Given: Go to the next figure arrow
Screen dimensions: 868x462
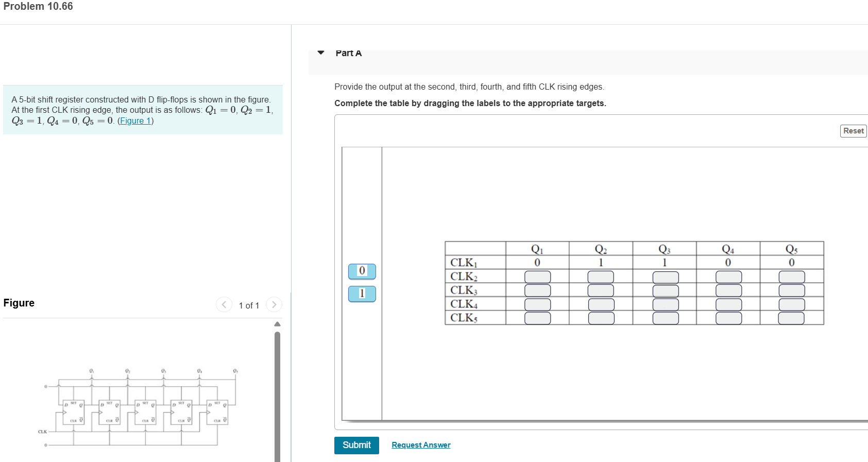Looking at the screenshot, I should click(274, 304).
